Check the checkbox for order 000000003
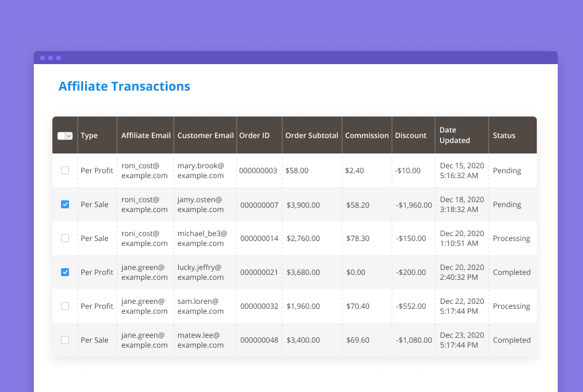Screen dimensions: 583x392 (x=65, y=171)
